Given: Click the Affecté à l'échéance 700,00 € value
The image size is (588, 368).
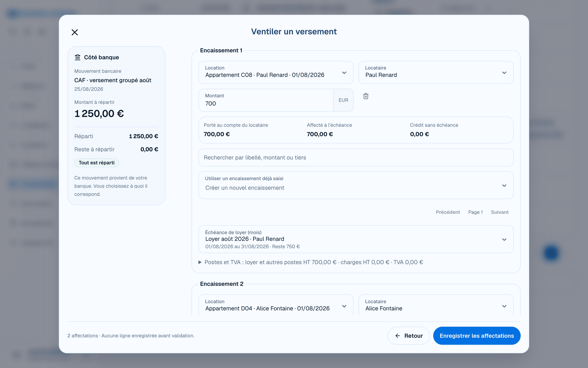Looking at the screenshot, I should [320, 134].
